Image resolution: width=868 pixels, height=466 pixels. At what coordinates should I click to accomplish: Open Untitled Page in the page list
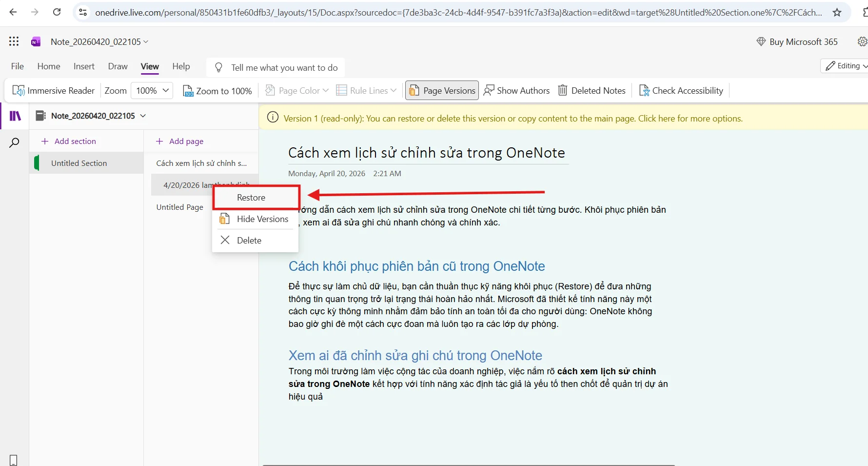point(180,207)
